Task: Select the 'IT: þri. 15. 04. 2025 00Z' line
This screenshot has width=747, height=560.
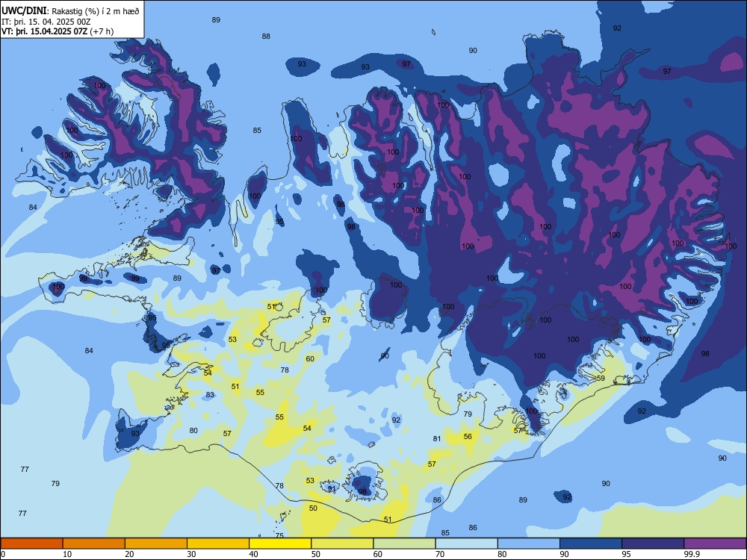Action: [46, 22]
